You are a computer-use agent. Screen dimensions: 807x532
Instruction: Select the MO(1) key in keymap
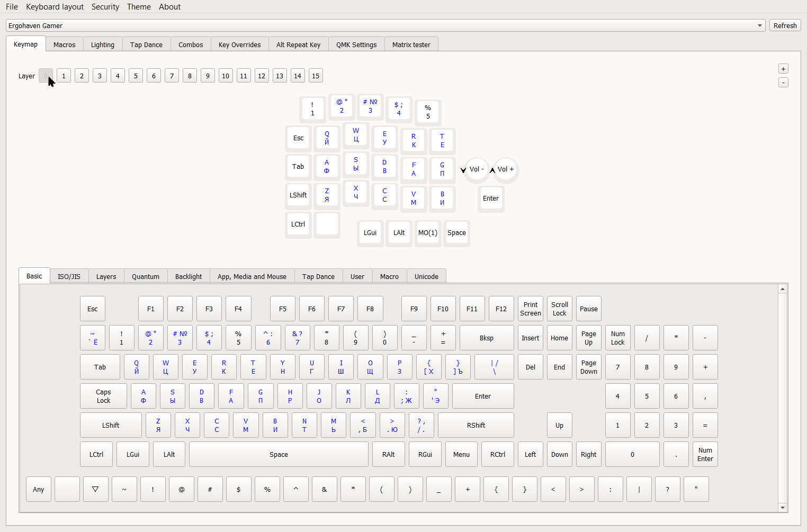pos(428,233)
